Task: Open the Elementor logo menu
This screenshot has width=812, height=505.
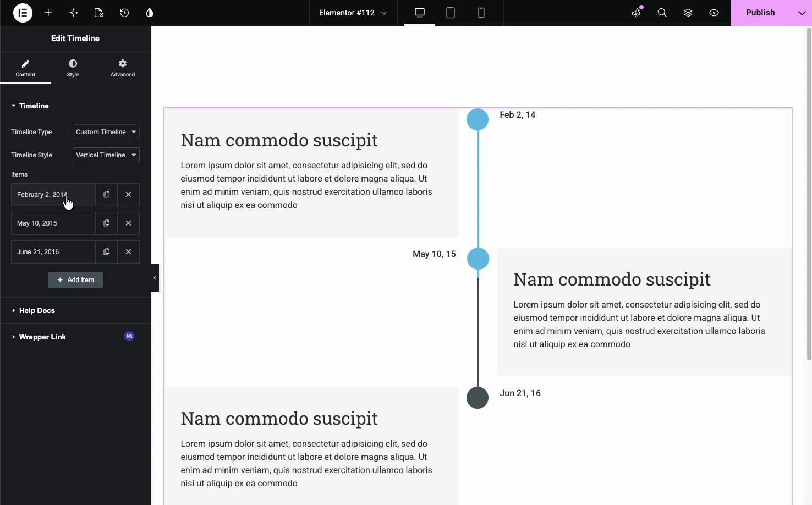Action: (x=23, y=13)
